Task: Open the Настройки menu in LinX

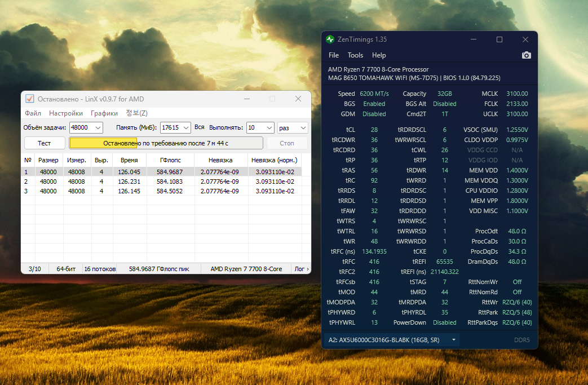Action: [66, 113]
